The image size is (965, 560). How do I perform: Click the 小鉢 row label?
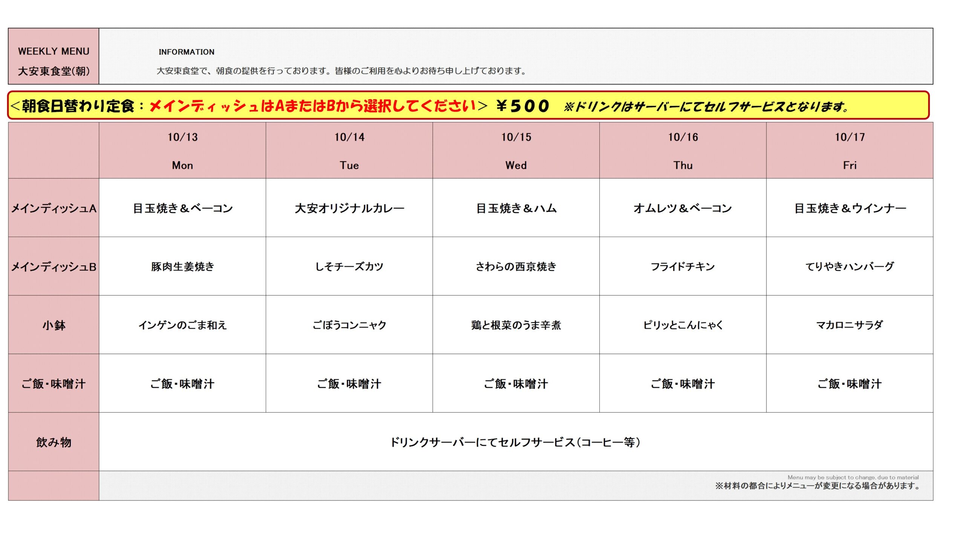(54, 325)
